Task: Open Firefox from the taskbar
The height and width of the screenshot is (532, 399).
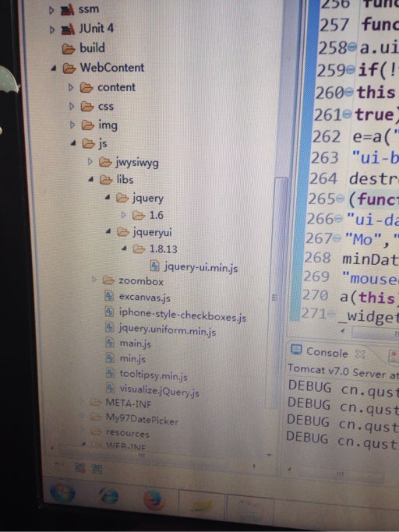Action: click(153, 499)
